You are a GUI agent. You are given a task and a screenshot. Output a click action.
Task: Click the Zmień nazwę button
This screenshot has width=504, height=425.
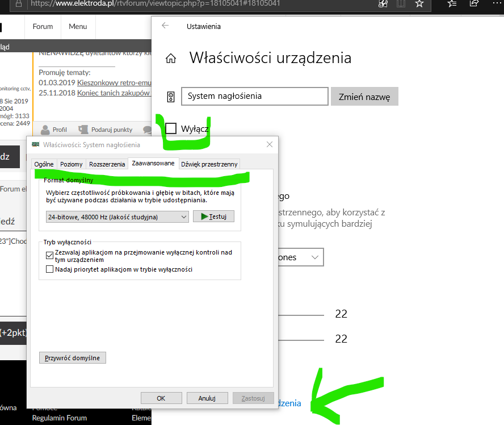pos(364,97)
